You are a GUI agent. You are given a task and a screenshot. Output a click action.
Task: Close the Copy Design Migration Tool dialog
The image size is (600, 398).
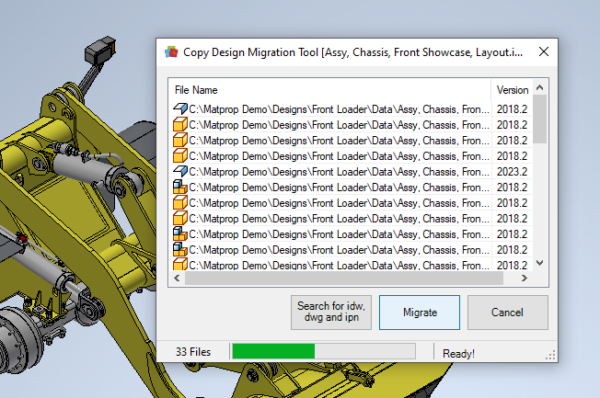[543, 52]
